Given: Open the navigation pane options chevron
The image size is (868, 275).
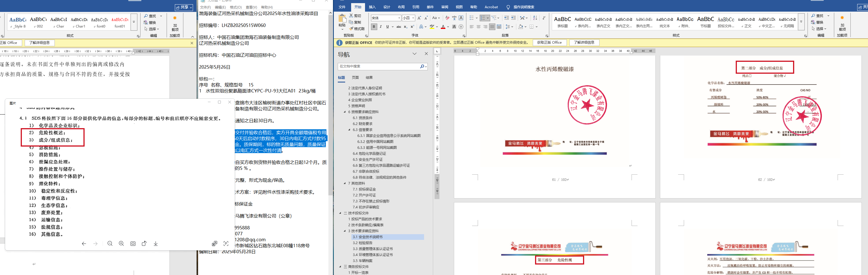Looking at the screenshot, I should 414,54.
